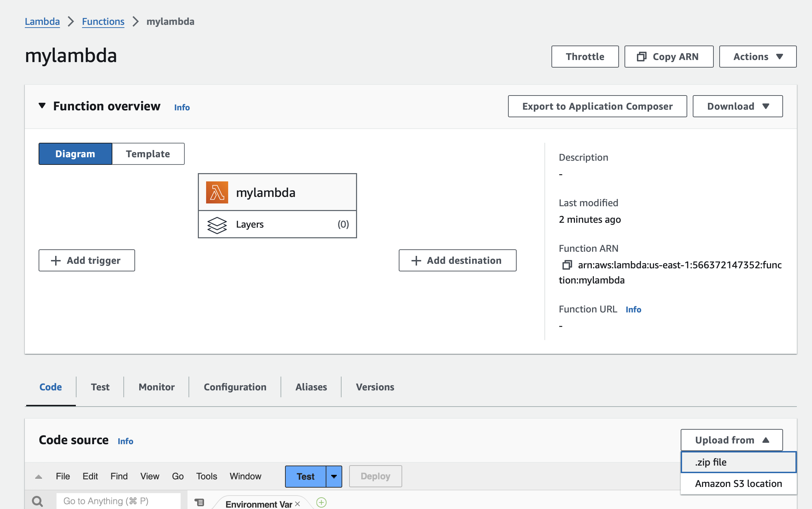
Task: Click the copy icon beside Function ARN
Action: pos(567,265)
